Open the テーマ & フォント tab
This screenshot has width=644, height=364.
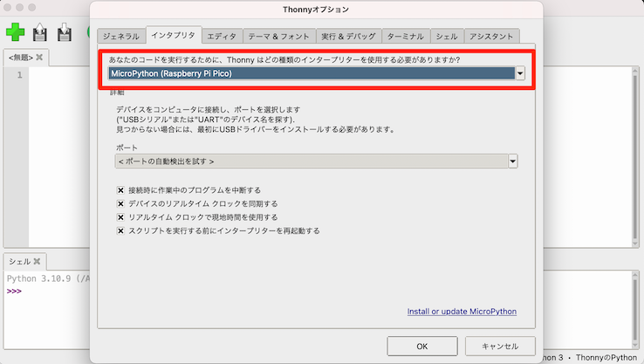click(279, 36)
